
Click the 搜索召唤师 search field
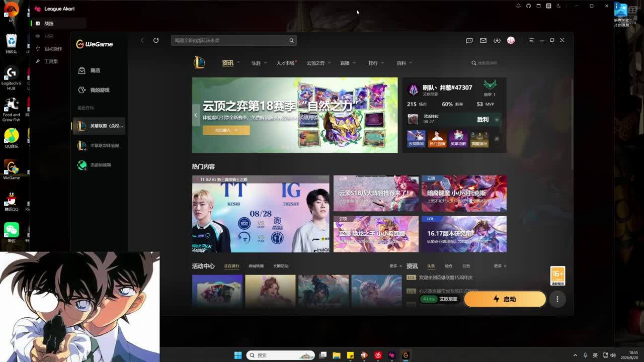point(485,63)
